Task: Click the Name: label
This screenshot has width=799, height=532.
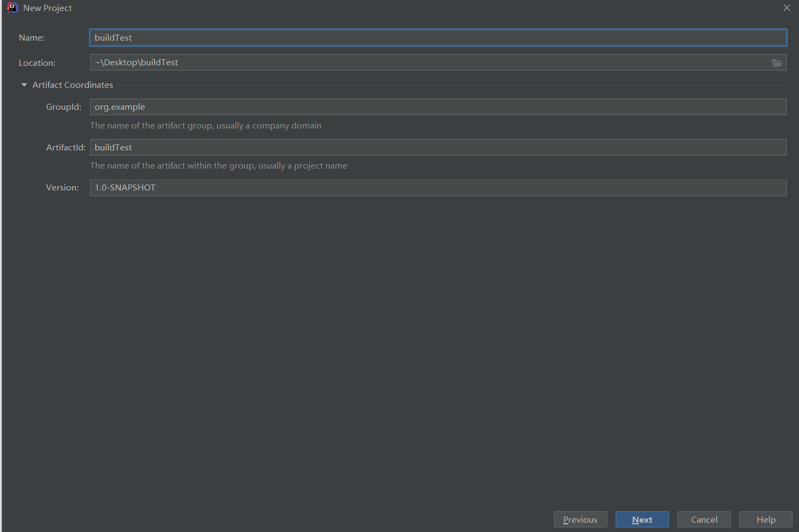Action: 31,38
